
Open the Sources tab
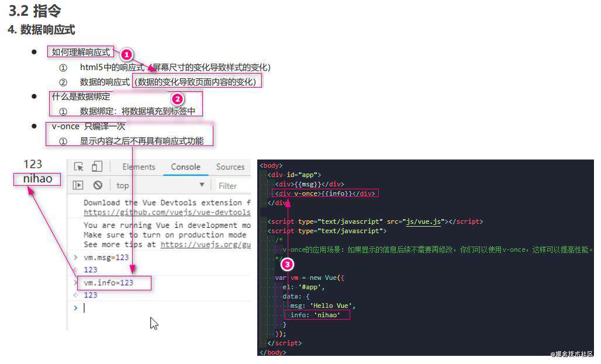(230, 167)
